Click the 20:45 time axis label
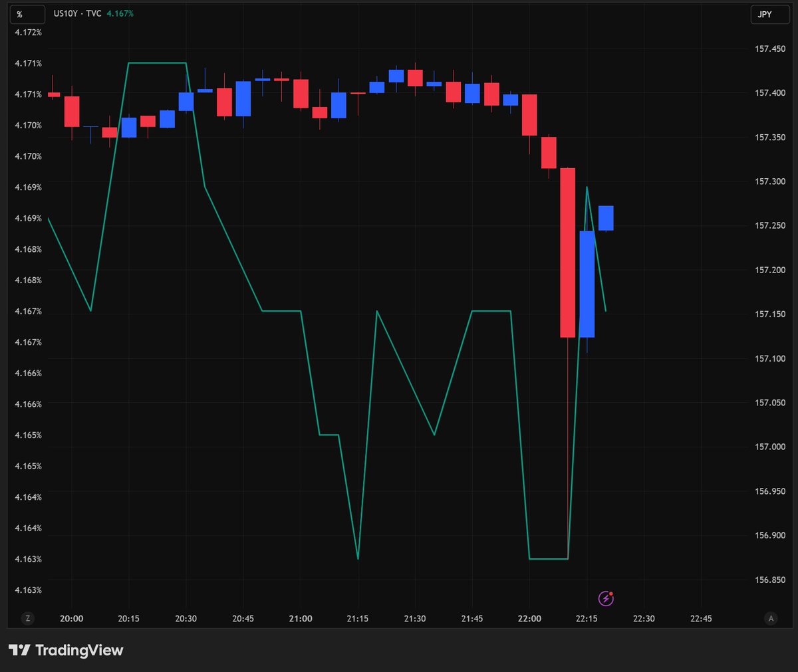The height and width of the screenshot is (672, 798). (243, 619)
